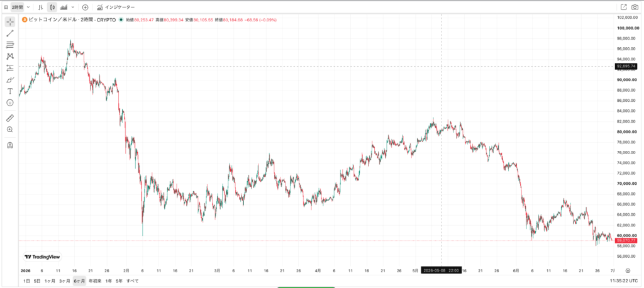The height and width of the screenshot is (288, 644).
Task: Open chart in popup window icon
Action: pos(623,7)
